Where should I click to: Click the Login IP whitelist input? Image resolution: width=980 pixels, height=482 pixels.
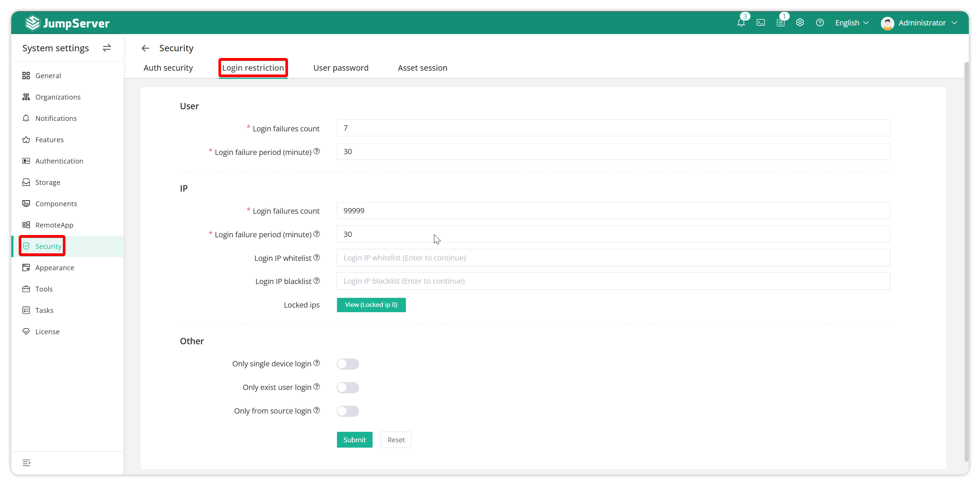pos(613,257)
